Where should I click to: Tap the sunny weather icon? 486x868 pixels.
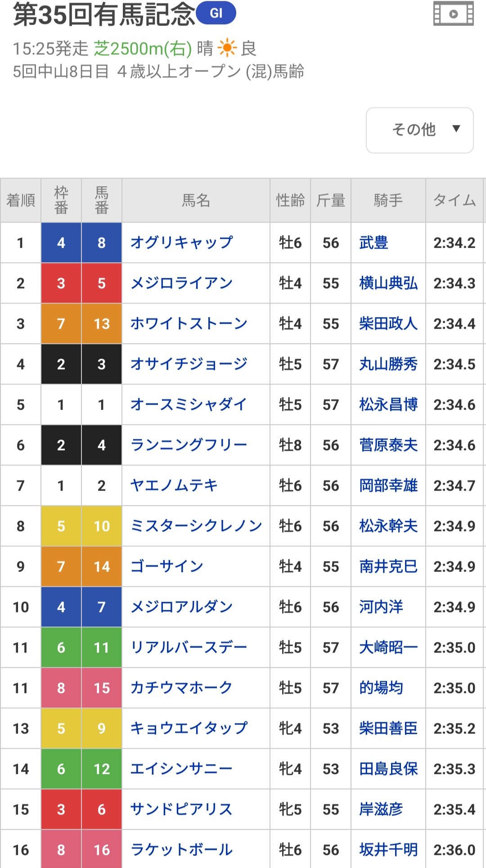[x=227, y=48]
